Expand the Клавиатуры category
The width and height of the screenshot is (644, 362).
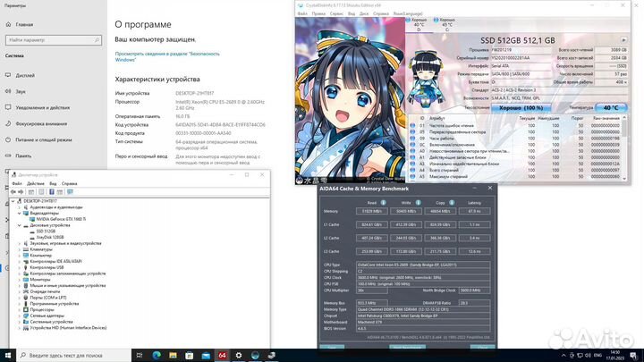20,249
